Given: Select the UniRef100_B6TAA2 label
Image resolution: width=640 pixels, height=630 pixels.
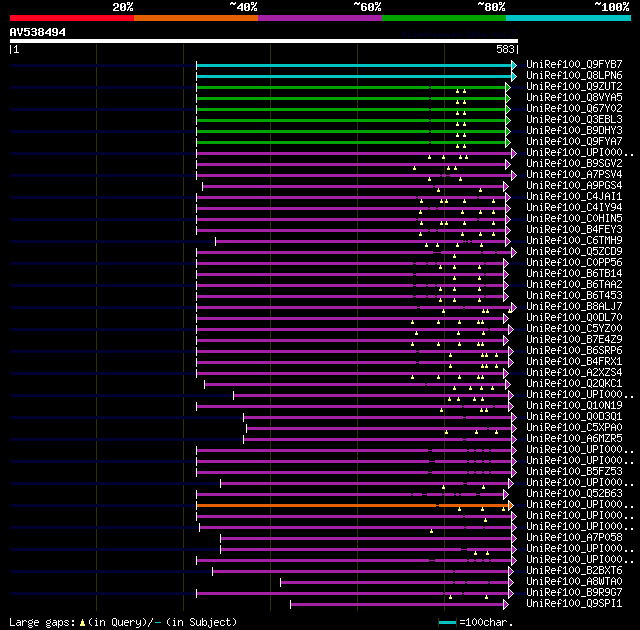Looking at the screenshot, I should (x=574, y=285).
